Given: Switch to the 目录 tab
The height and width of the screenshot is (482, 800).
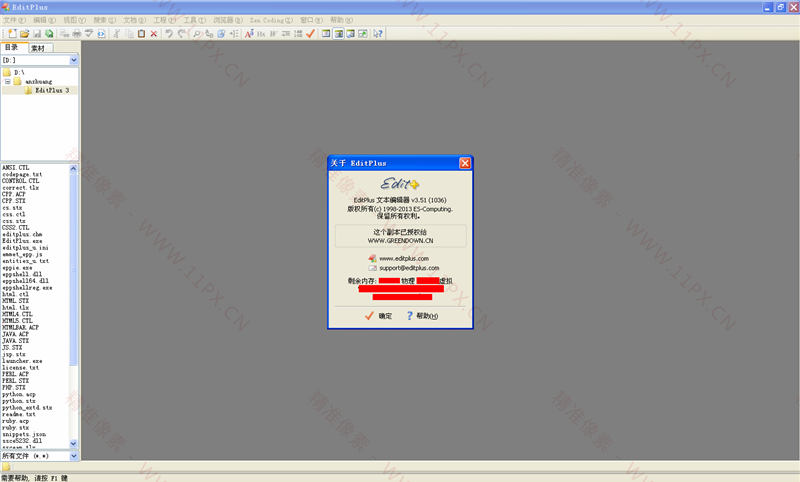Looking at the screenshot, I should click(12, 47).
